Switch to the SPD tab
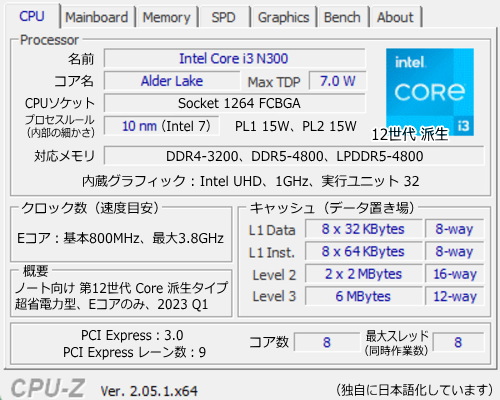This screenshot has height=400, width=500. [223, 17]
